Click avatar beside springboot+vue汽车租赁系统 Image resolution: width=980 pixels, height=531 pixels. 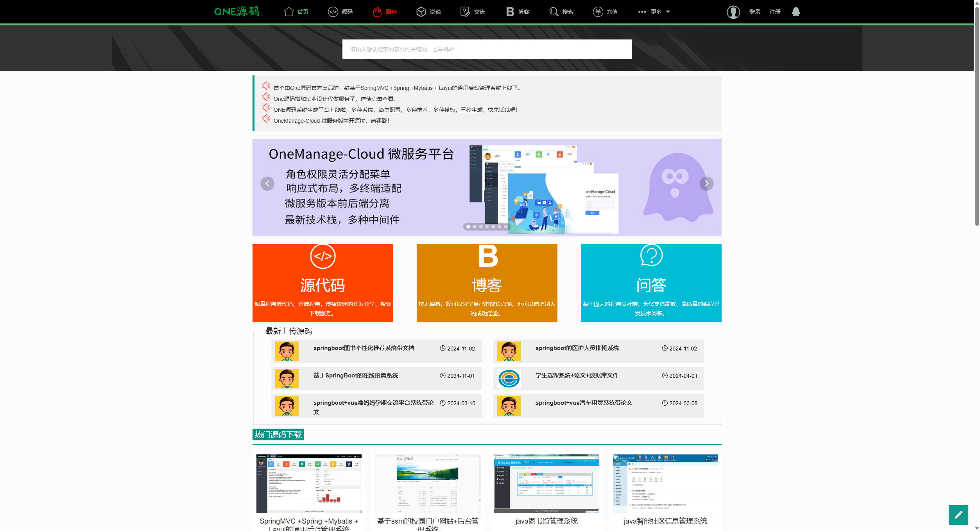(x=509, y=406)
